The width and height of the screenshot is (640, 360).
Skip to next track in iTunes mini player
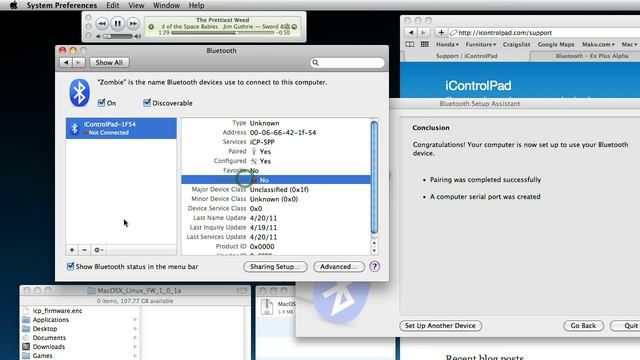pos(133,24)
